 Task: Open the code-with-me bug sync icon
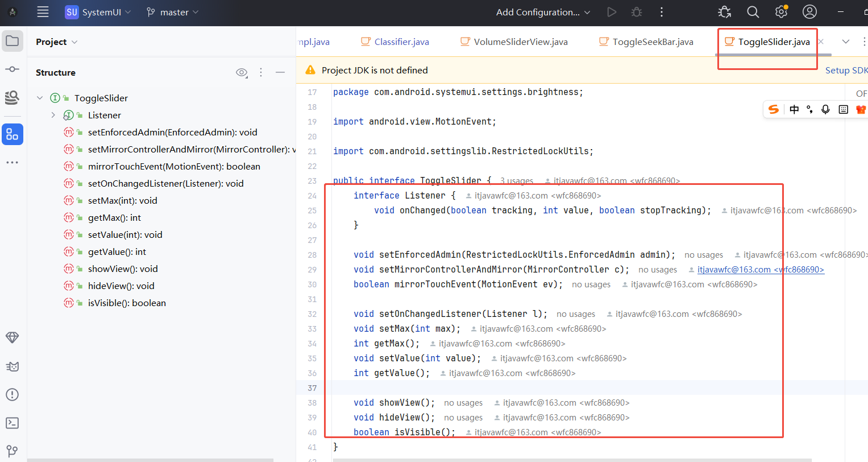(x=725, y=12)
